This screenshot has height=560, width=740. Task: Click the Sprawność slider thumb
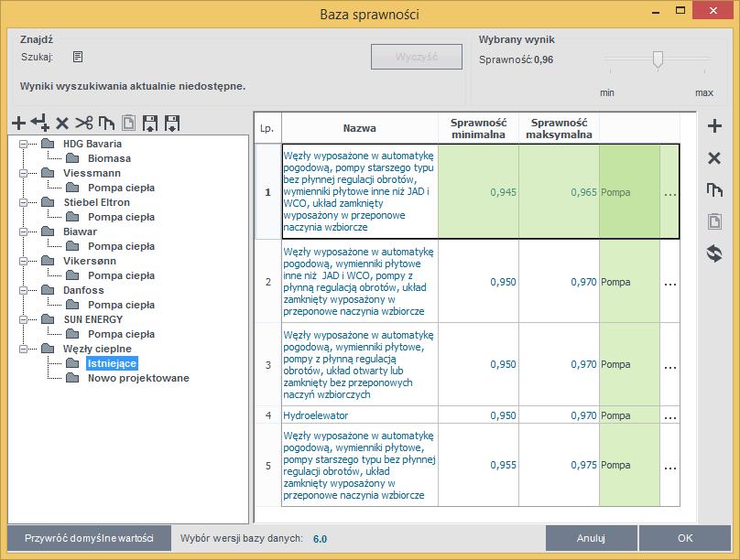pyautogui.click(x=658, y=59)
